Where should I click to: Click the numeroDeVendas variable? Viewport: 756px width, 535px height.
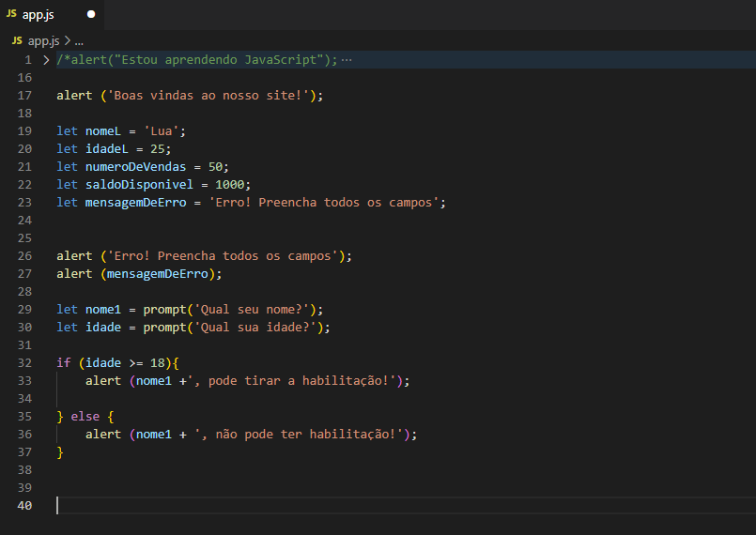[135, 167]
